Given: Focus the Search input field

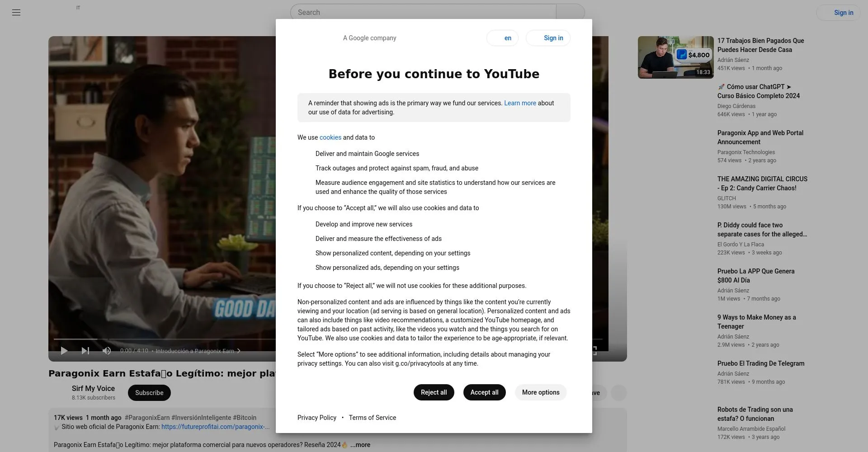Looking at the screenshot, I should click(x=423, y=12).
